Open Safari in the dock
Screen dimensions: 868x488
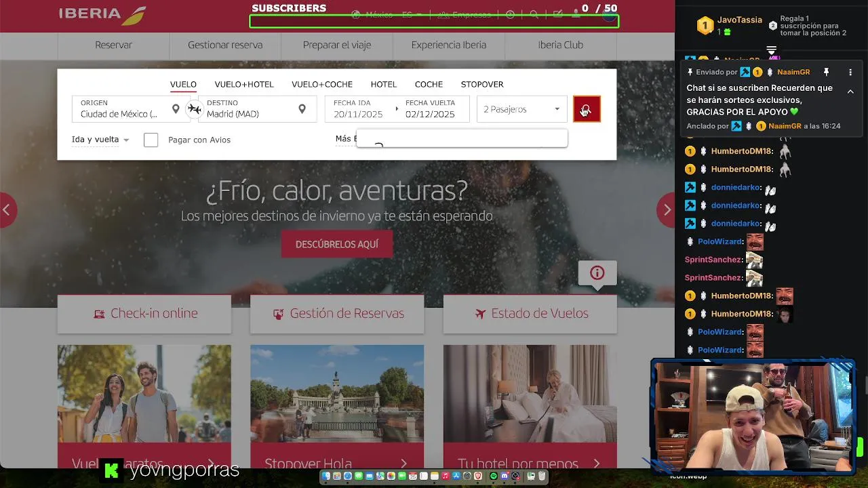[348, 476]
